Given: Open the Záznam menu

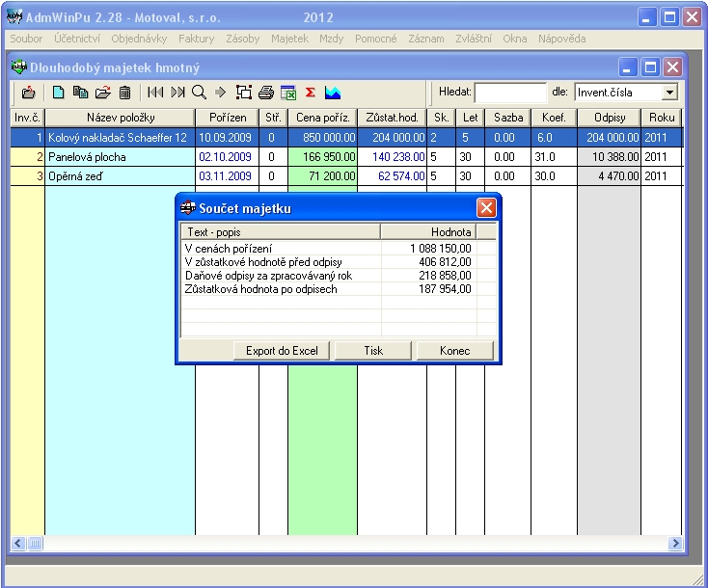Looking at the screenshot, I should pos(426,39).
